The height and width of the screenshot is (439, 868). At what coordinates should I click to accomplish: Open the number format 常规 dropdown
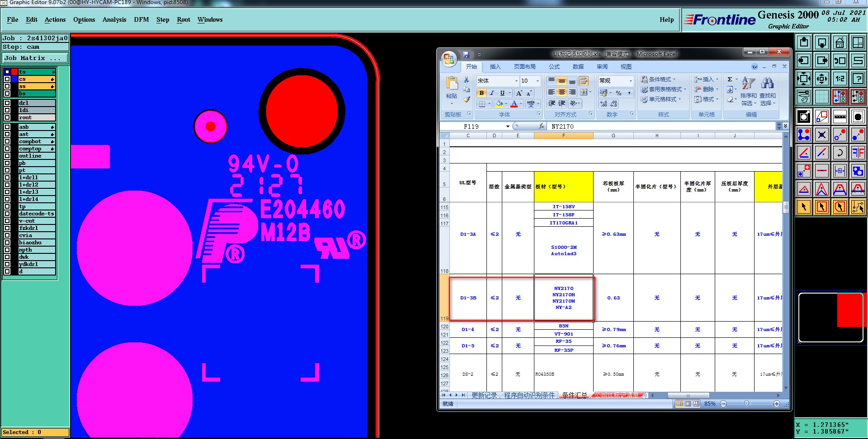[631, 81]
